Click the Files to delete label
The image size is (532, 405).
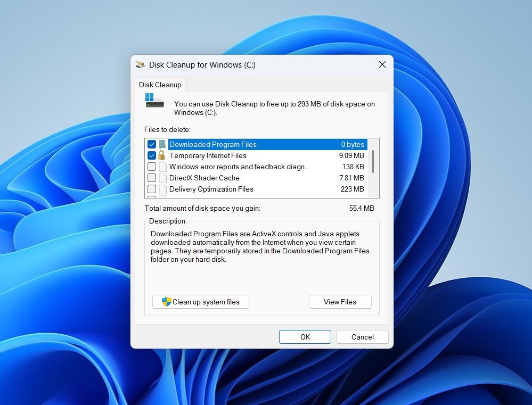pos(167,129)
